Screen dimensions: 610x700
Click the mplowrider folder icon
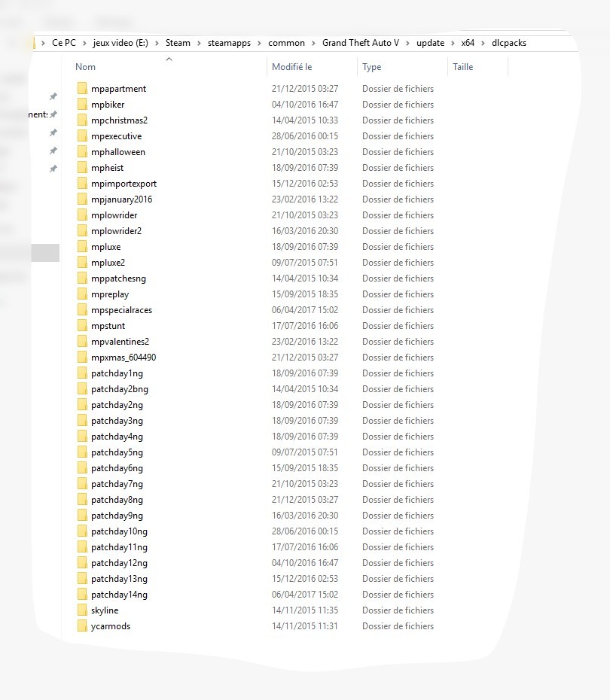[x=82, y=215]
